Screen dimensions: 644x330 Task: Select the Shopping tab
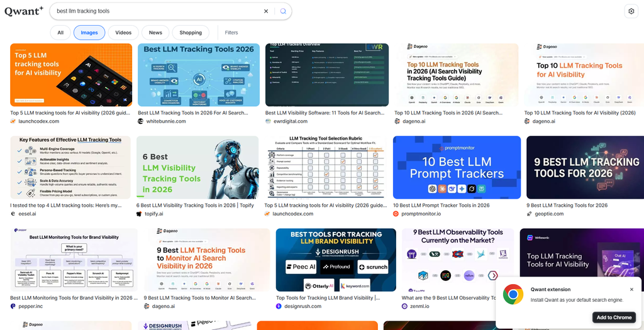191,33
